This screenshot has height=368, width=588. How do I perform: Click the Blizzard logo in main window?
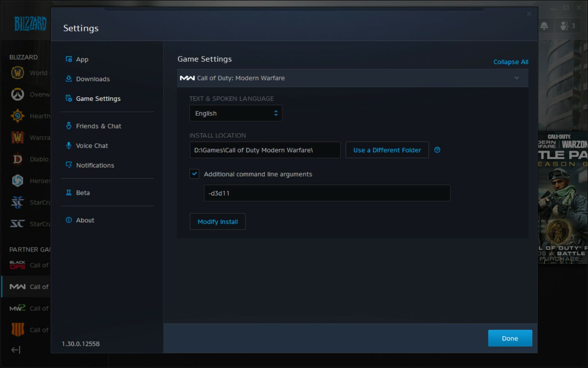pyautogui.click(x=30, y=24)
